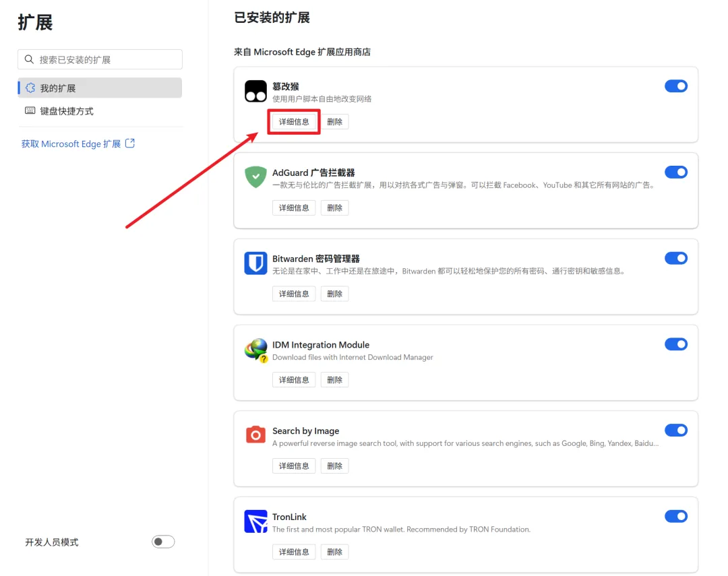Click the 开发人员模式 label text

51,542
